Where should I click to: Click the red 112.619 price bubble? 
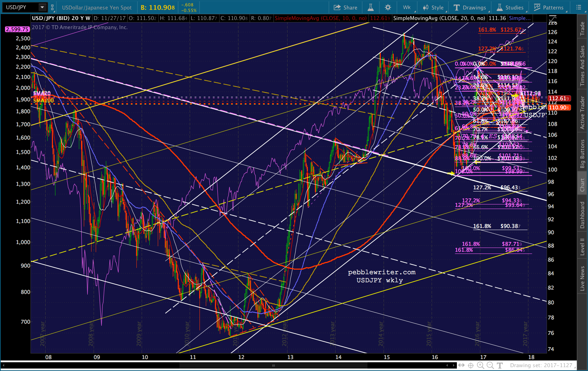(x=559, y=99)
